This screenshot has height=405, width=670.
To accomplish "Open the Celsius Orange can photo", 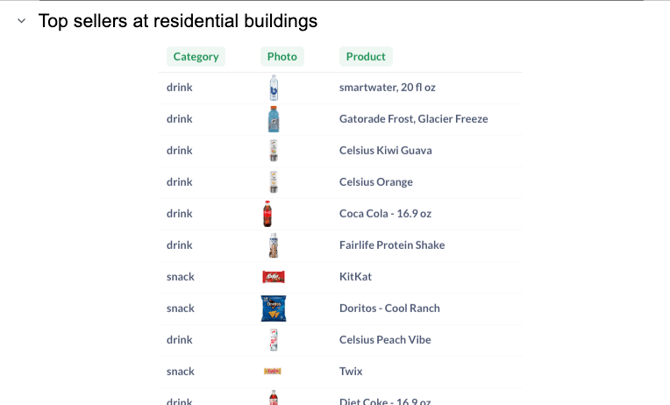I will pyautogui.click(x=273, y=182).
